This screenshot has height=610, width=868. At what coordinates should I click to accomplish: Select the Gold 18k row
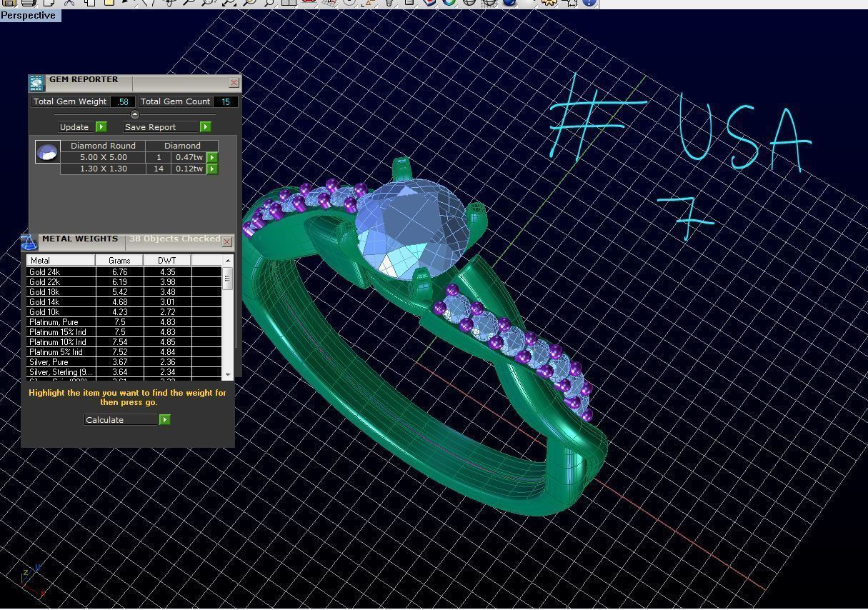point(124,291)
